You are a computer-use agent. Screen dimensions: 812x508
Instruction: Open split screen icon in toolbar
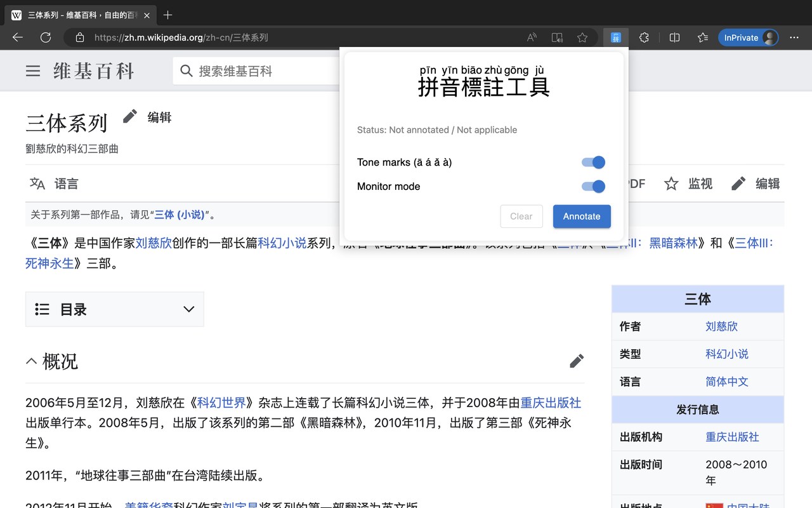coord(675,37)
